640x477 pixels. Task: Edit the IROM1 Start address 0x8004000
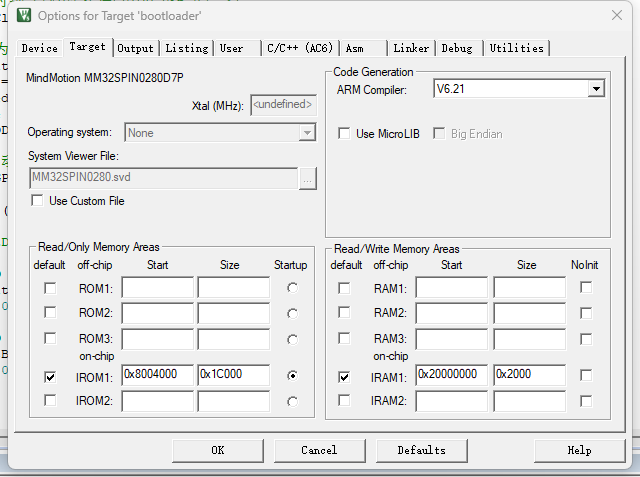(x=158, y=375)
